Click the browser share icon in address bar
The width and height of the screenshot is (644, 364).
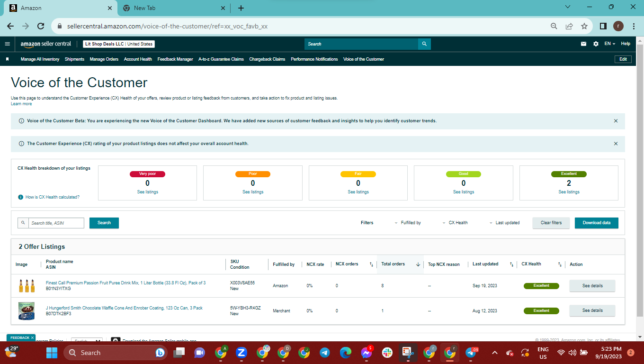pos(569,26)
